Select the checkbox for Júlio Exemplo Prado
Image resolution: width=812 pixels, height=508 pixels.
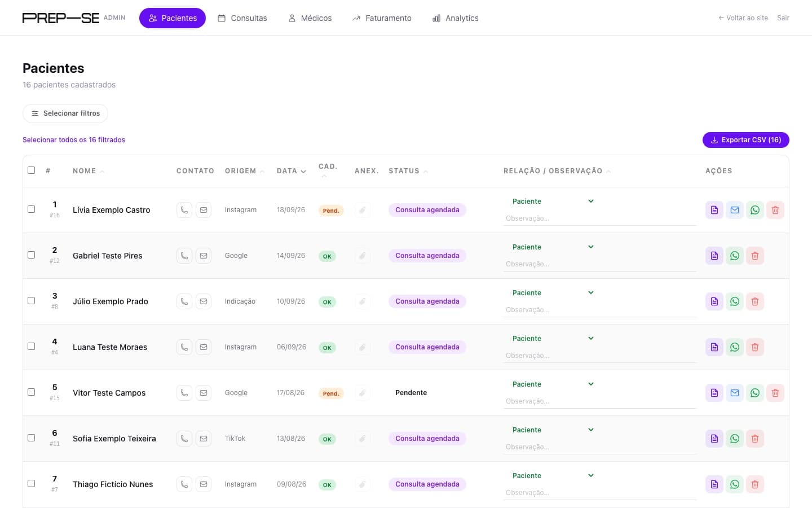(32, 300)
